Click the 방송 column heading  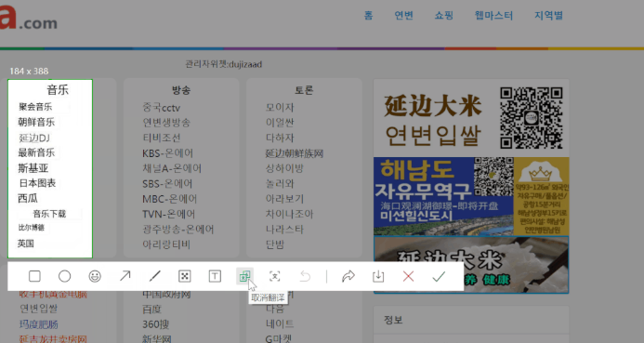tap(181, 90)
